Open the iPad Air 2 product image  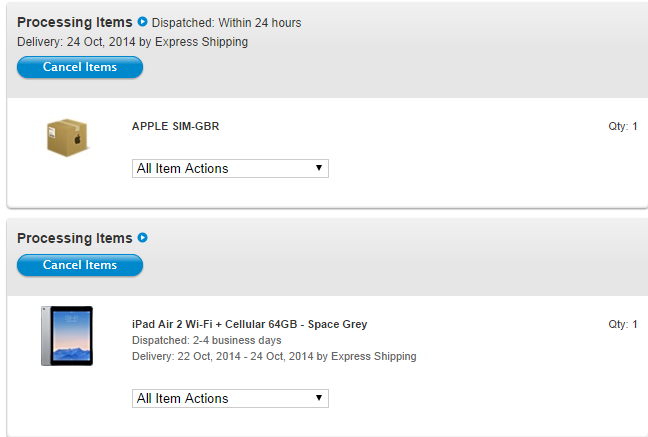click(67, 336)
